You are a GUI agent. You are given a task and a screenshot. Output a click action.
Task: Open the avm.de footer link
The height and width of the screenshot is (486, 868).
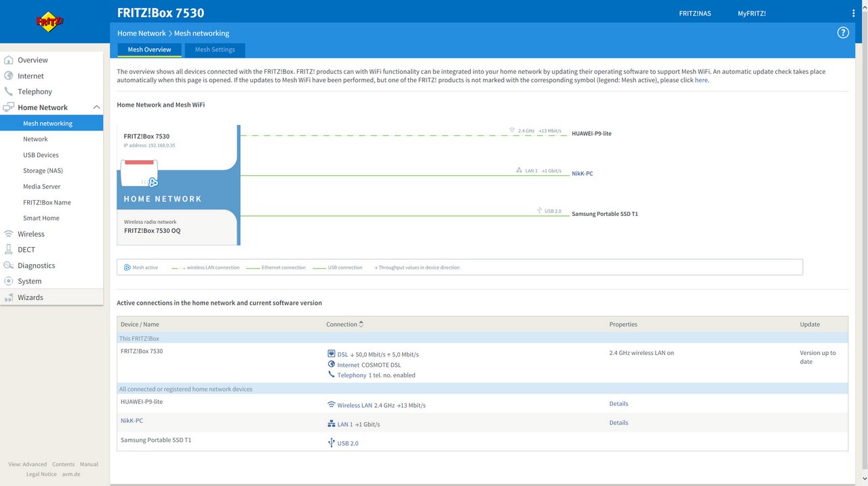71,474
